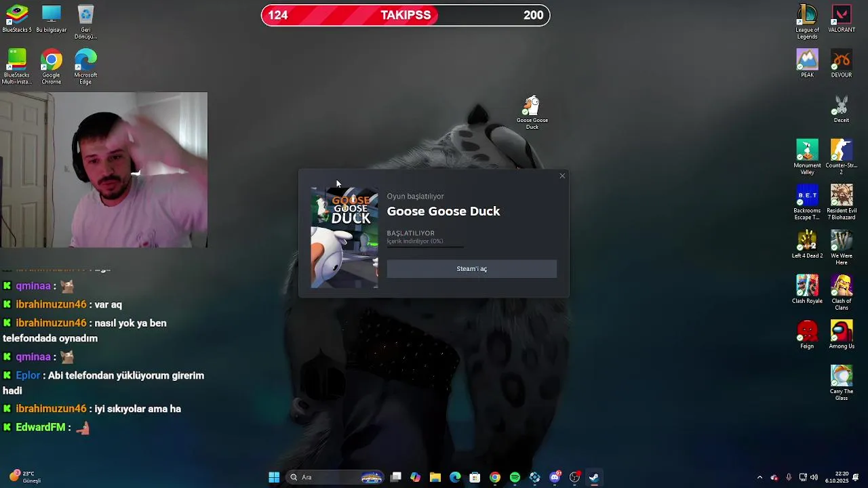Open the network tray icon

click(x=803, y=477)
